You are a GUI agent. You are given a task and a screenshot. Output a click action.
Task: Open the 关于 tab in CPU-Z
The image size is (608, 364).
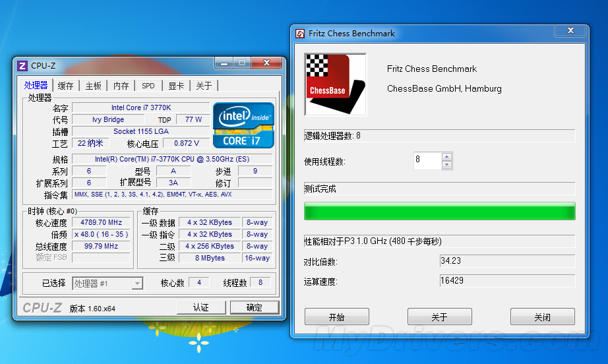click(204, 86)
